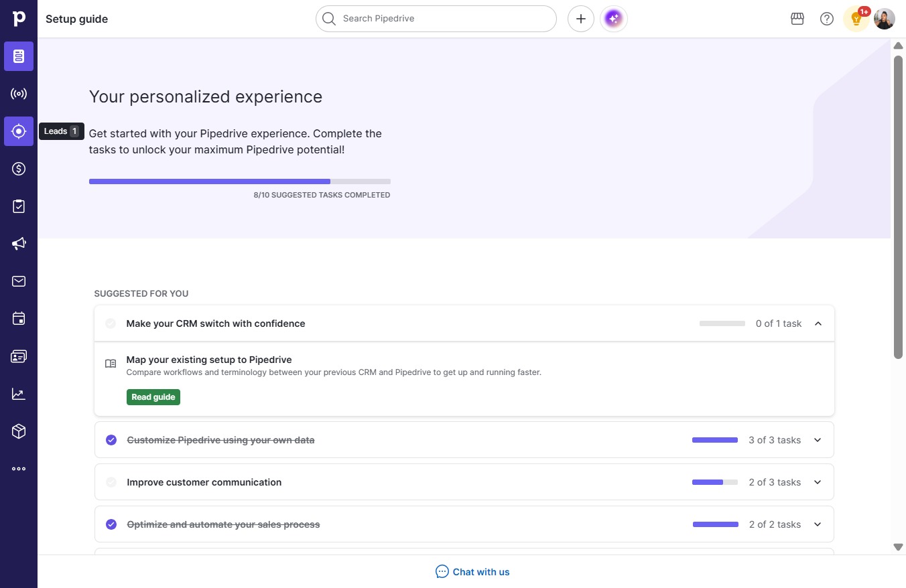Open Campaigns megaphone icon
Viewport: 906px width, 588px height.
click(19, 244)
